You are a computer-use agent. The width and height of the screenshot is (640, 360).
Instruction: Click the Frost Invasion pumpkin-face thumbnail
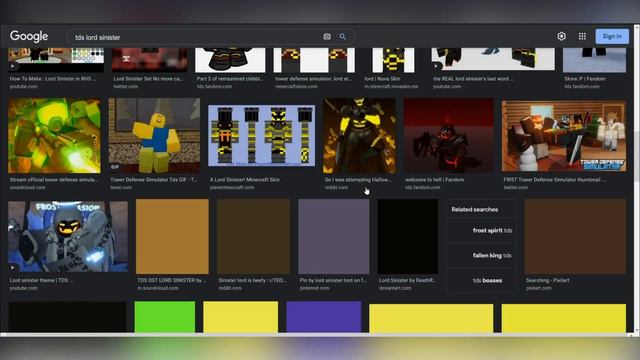click(68, 236)
